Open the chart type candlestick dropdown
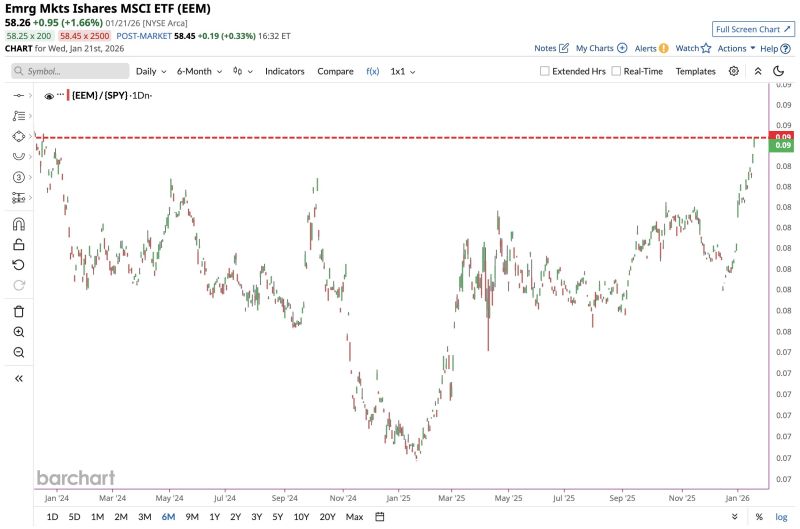 (x=242, y=71)
